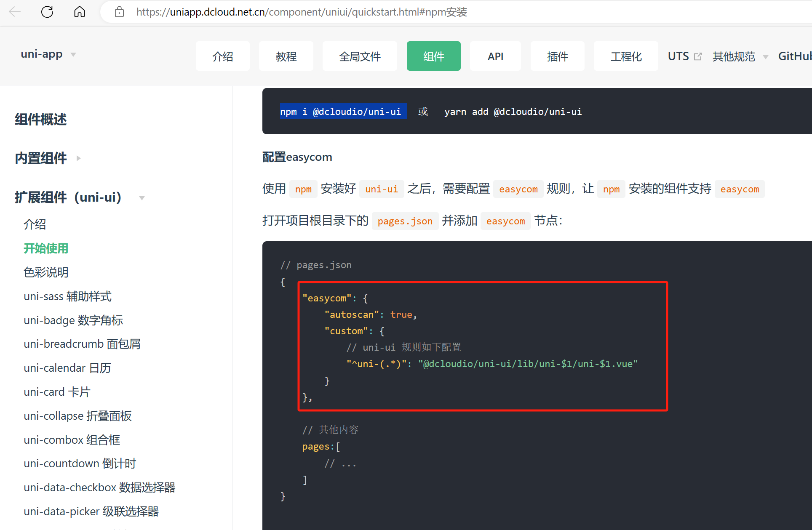Click the pages.json inline code tag
The width and height of the screenshot is (812, 530).
tap(405, 221)
